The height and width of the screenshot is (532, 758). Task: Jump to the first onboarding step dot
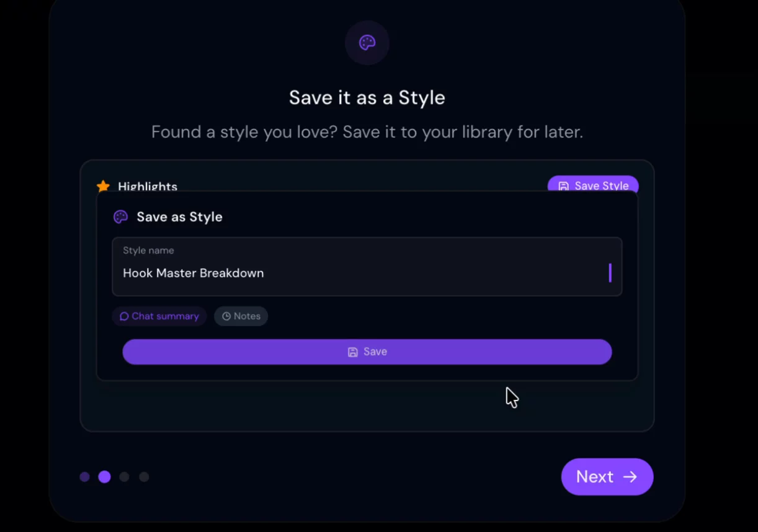[85, 477]
